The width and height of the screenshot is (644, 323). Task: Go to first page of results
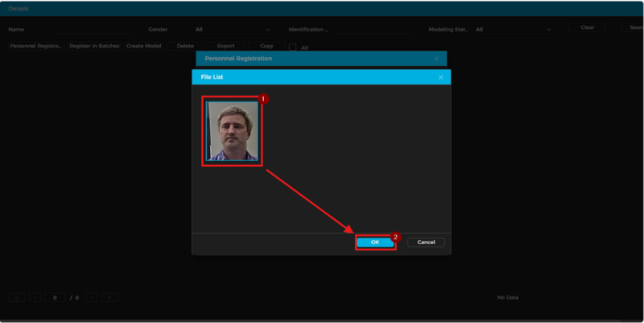17,297
